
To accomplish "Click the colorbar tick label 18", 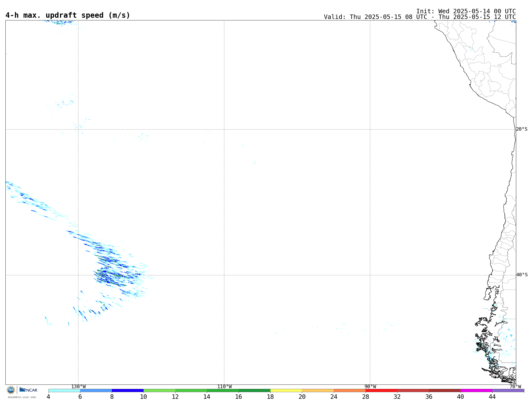I will [270, 397].
